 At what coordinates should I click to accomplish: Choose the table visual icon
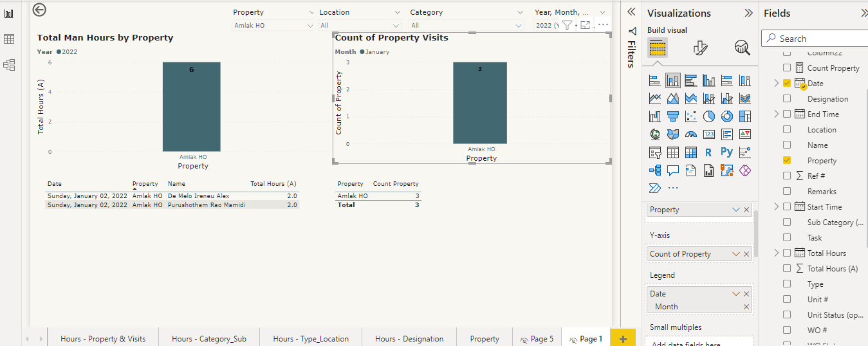(x=673, y=152)
